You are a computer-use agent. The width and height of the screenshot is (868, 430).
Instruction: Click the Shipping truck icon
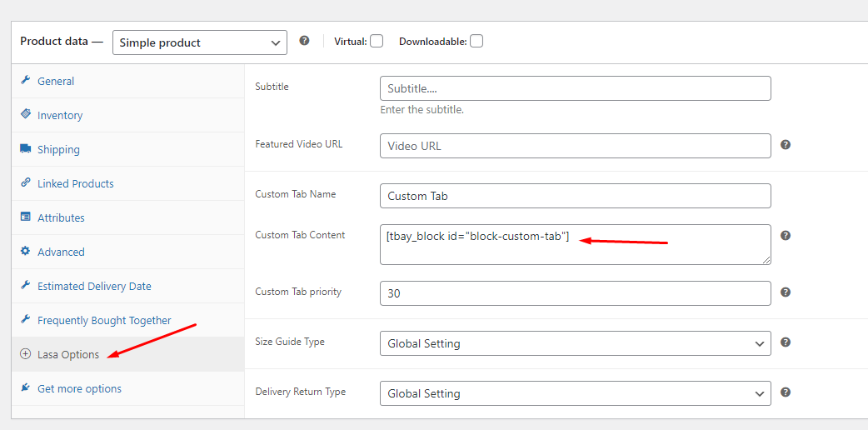[26, 149]
